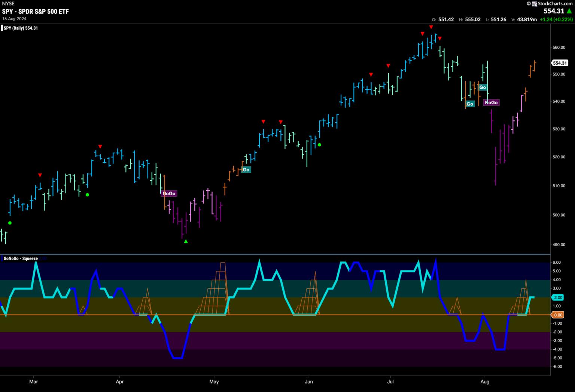Click the orange 0.00 zero-line tag

click(x=558, y=315)
